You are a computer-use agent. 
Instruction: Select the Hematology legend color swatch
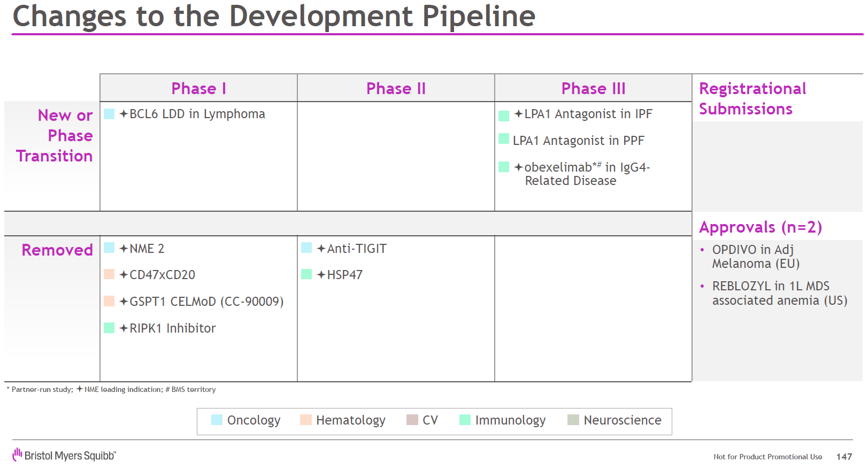click(x=306, y=420)
